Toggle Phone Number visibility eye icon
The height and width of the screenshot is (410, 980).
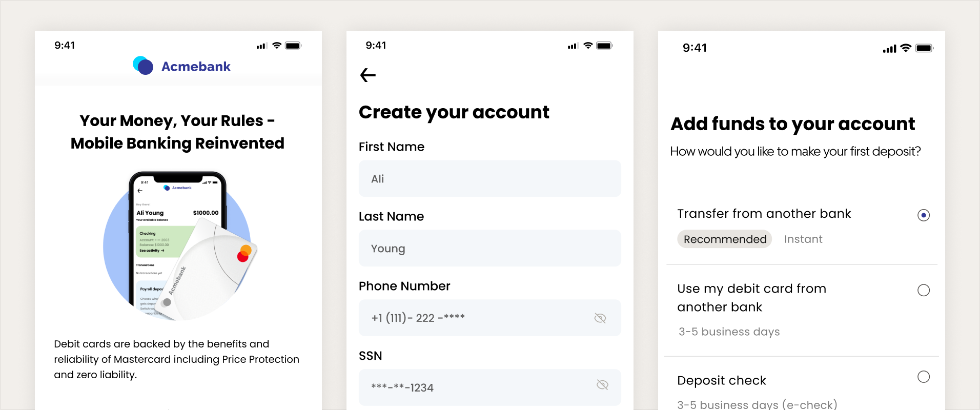tap(600, 318)
